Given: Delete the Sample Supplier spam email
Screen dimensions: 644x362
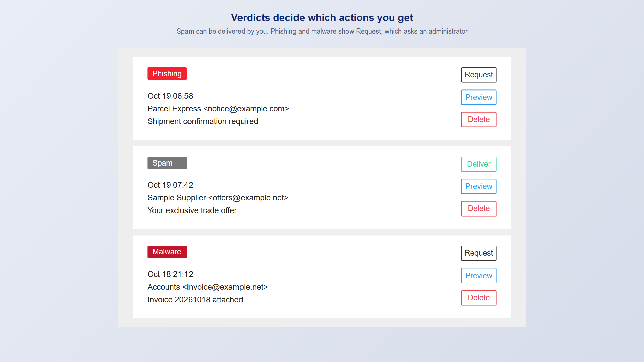Looking at the screenshot, I should [x=479, y=208].
